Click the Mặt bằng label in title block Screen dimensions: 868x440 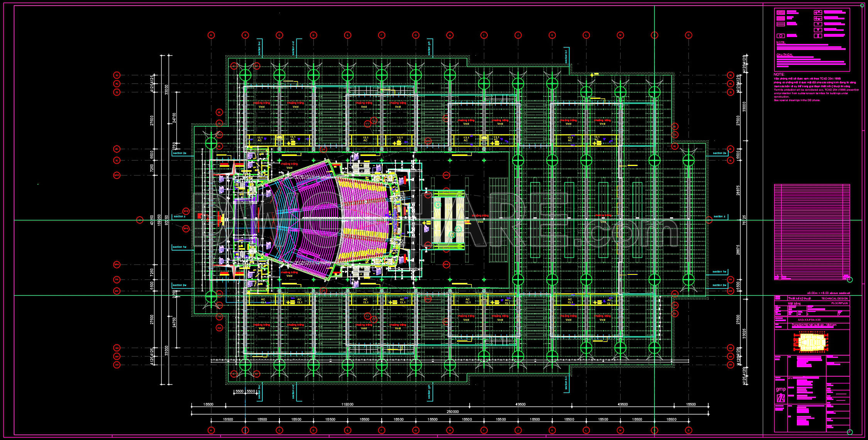(x=794, y=303)
